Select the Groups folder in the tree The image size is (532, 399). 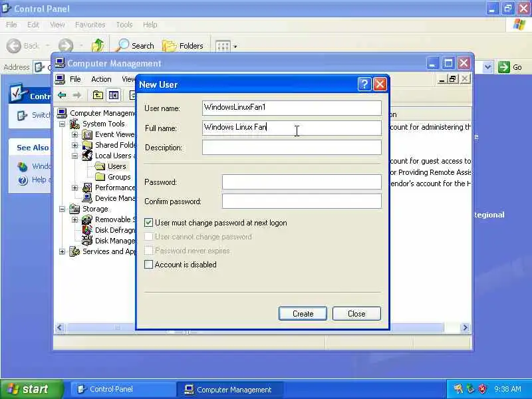pos(119,177)
